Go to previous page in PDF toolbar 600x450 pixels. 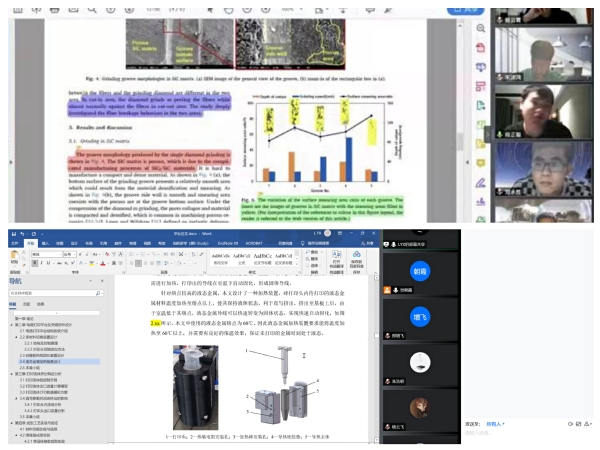click(x=111, y=10)
